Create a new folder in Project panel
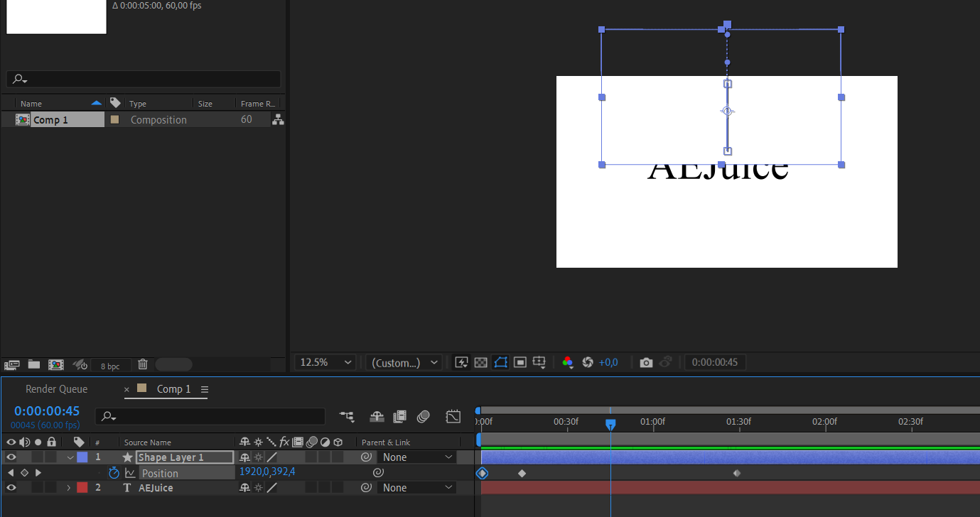Screen dimensions: 980x517 click(x=33, y=364)
